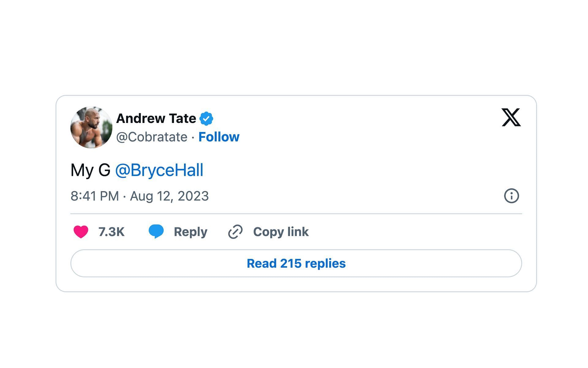588x368 pixels.
Task: Click the "My G" tweet text
Action: click(90, 170)
